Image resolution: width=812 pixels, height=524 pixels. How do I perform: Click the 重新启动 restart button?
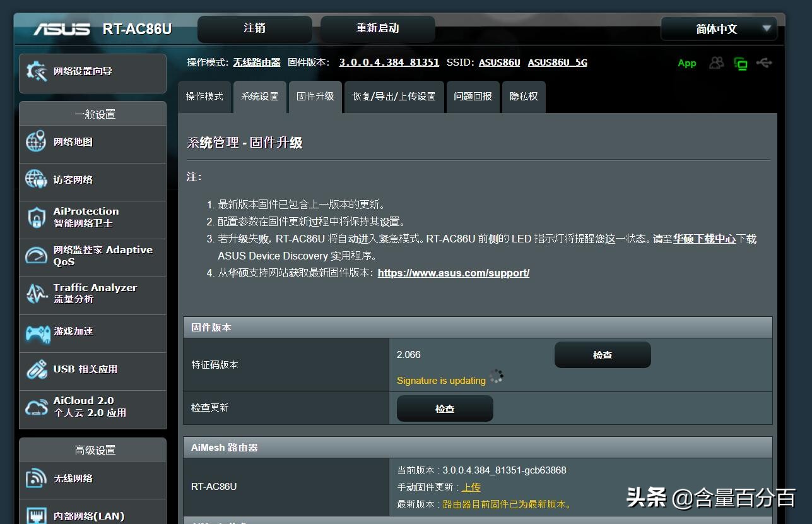[x=377, y=28]
